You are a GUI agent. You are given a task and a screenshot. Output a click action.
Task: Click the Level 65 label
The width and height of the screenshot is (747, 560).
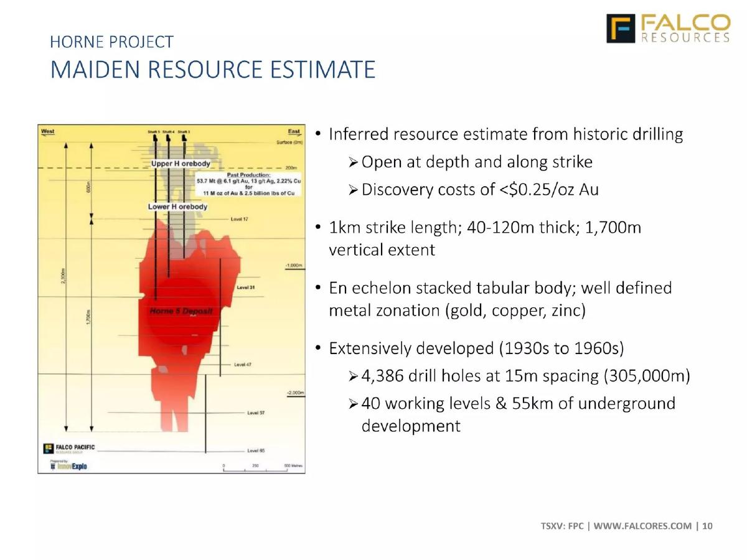[x=256, y=450]
